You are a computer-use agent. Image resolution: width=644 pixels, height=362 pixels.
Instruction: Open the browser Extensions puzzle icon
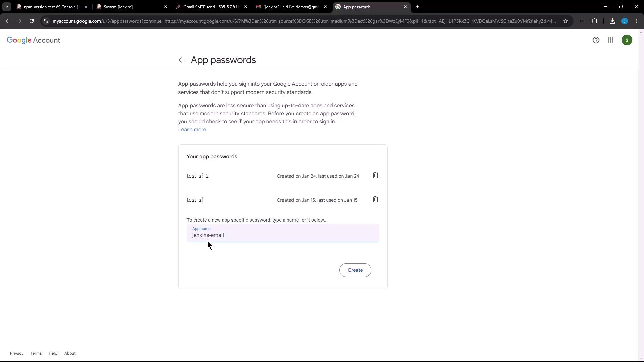click(x=594, y=21)
